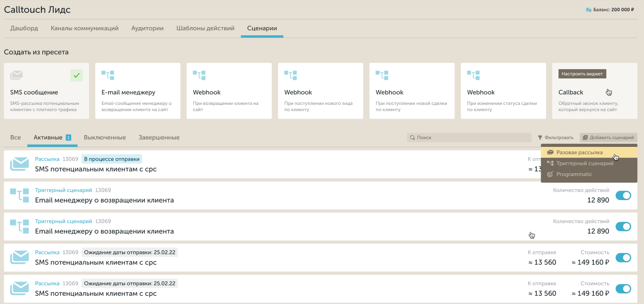Open the SMS сообщение preset card
The height and width of the screenshot is (304, 644).
point(47,91)
